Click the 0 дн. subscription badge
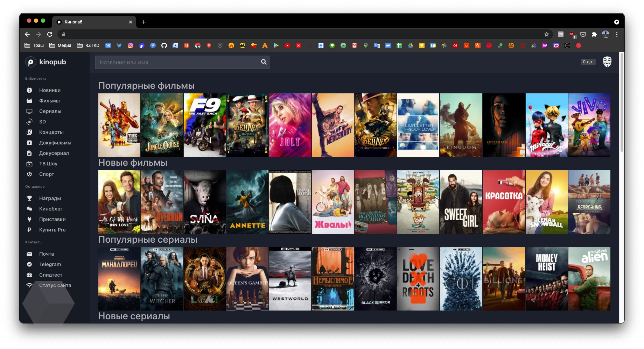This screenshot has height=349, width=644. (x=588, y=62)
